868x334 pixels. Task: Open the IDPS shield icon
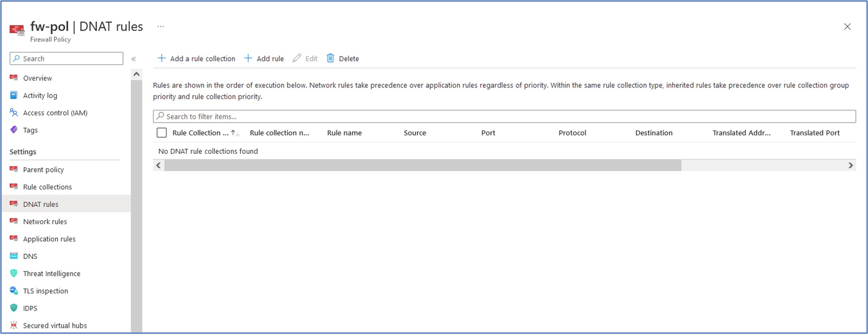coord(14,308)
